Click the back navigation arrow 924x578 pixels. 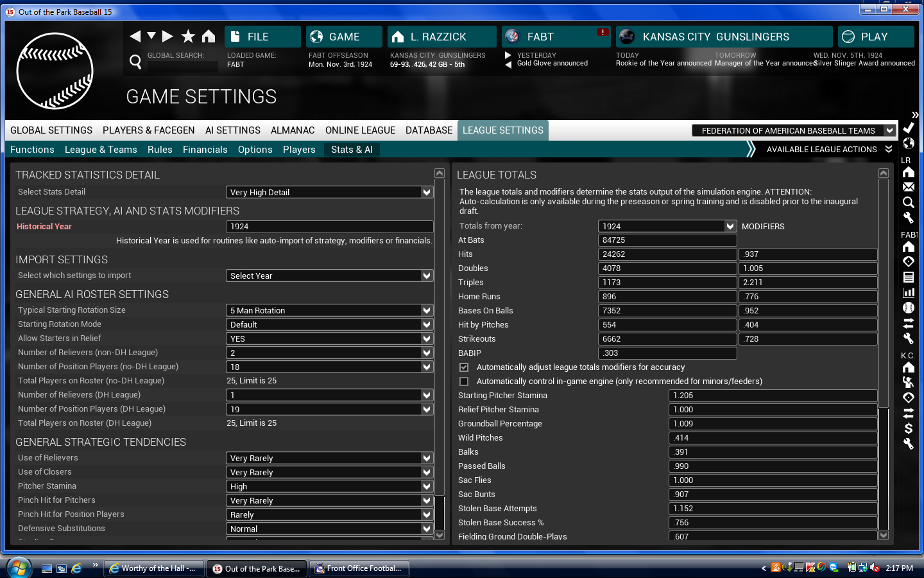135,37
